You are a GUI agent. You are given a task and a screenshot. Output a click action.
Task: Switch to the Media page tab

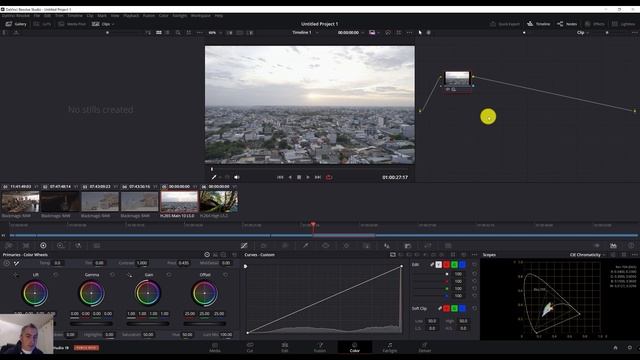coord(215,347)
